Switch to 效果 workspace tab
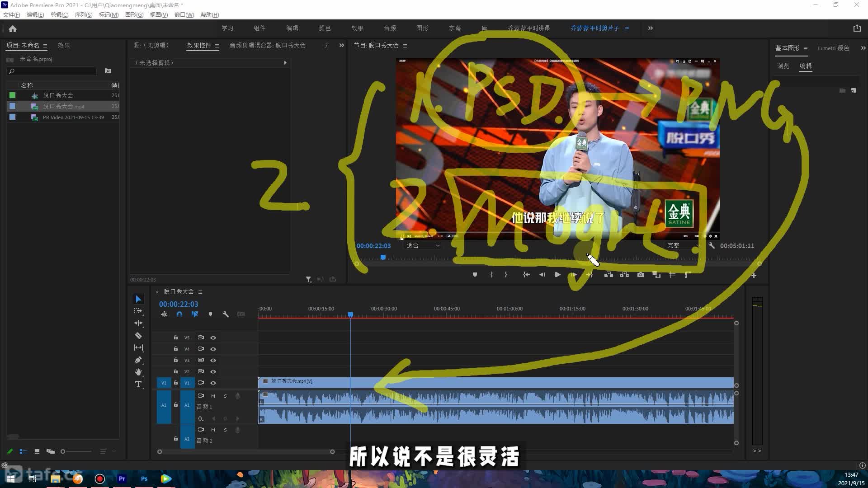This screenshot has width=868, height=488. pos(357,28)
